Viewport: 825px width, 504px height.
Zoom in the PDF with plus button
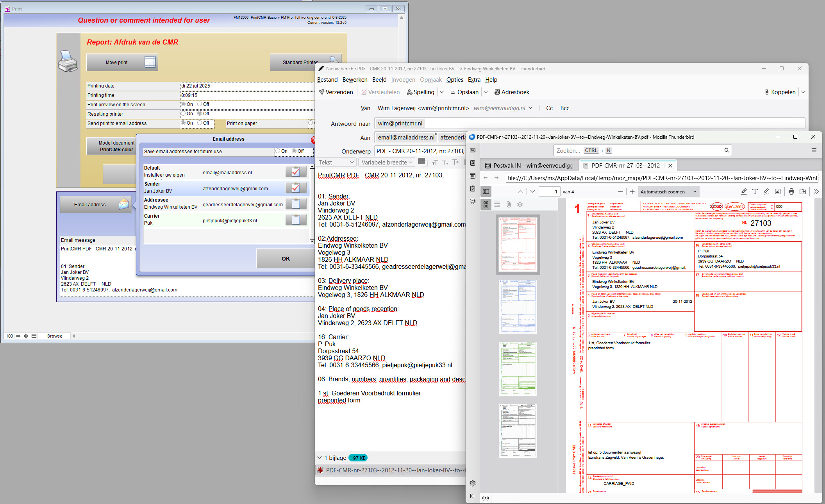click(x=632, y=191)
